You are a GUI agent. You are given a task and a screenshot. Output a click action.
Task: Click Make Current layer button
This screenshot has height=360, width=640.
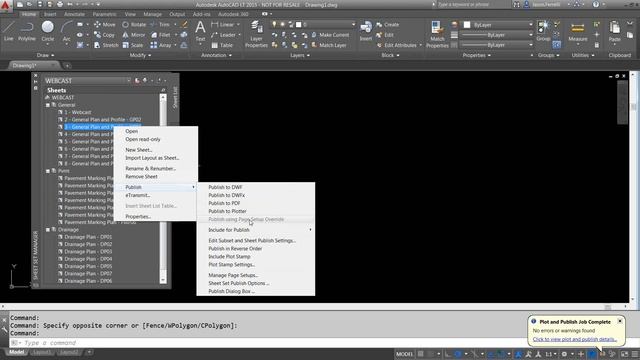click(x=330, y=35)
